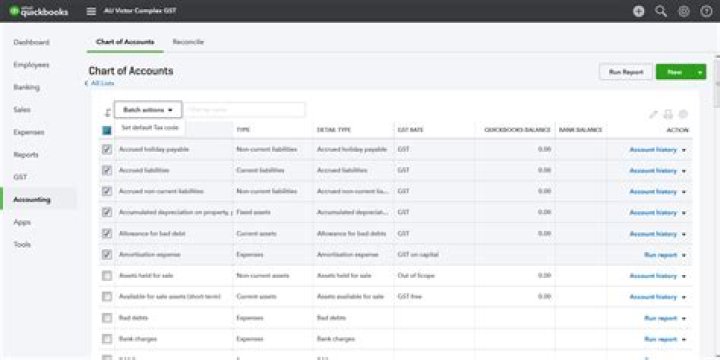This screenshot has height=360, width=720.
Task: Click Run report for Bank charges
Action: pyautogui.click(x=661, y=339)
